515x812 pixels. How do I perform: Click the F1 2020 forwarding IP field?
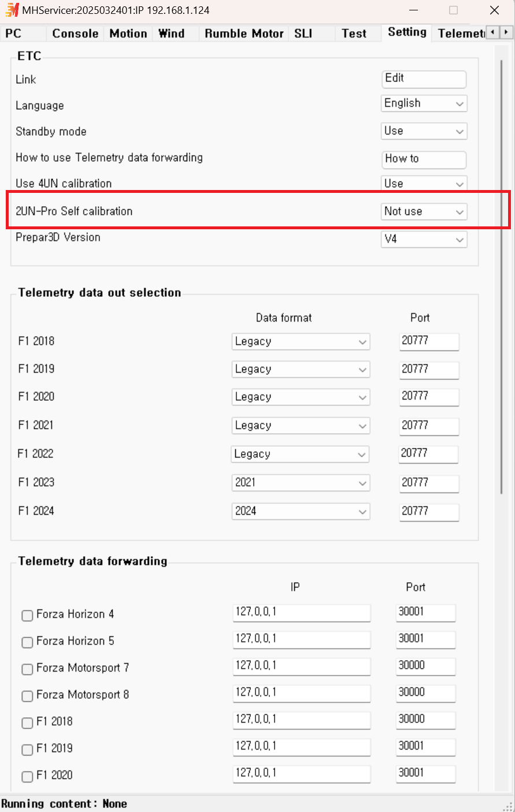302,774
